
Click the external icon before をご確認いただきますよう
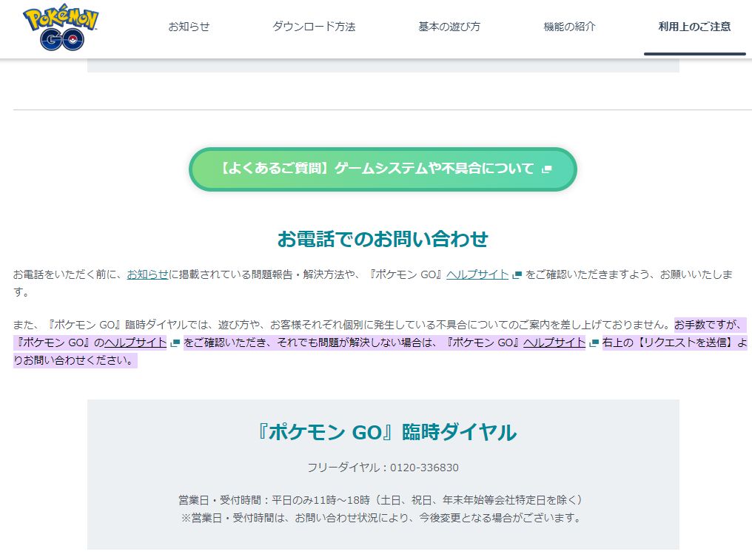517,275
